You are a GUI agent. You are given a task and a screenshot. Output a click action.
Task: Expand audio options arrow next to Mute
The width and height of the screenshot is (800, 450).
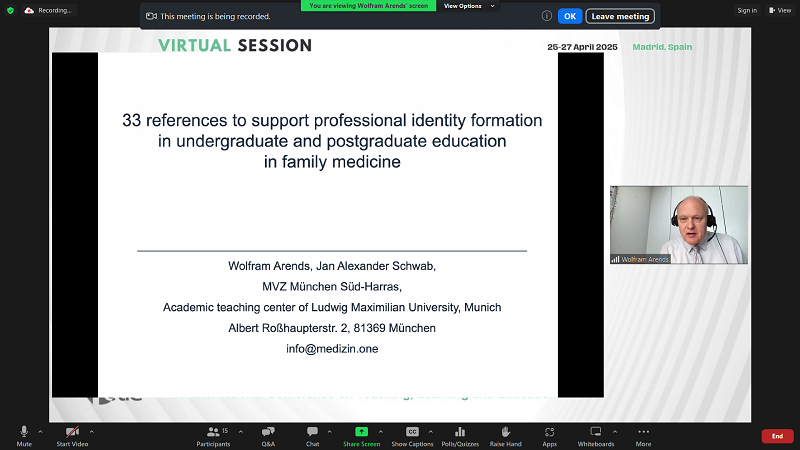pos(40,431)
